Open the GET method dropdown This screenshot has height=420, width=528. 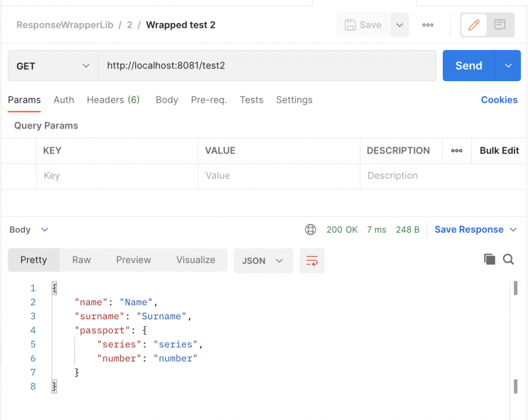point(53,66)
